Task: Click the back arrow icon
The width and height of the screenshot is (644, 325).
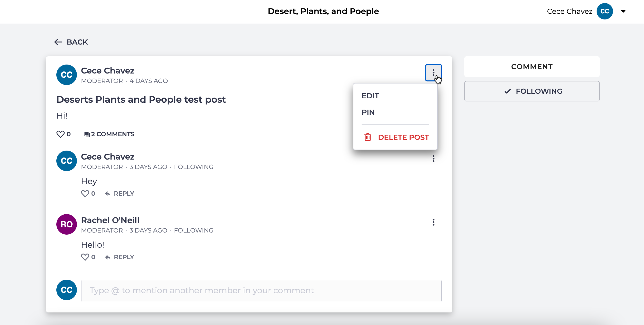Action: 58,42
